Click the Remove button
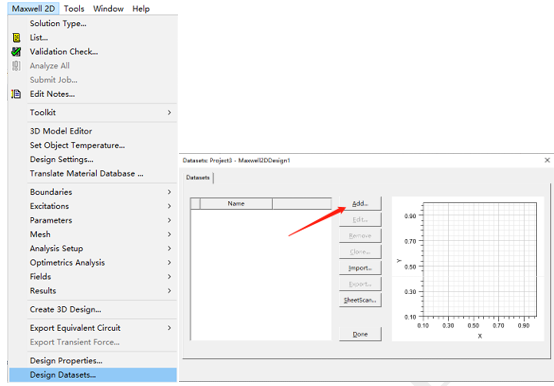Image resolution: width=554 pixels, height=386 pixels. point(360,236)
